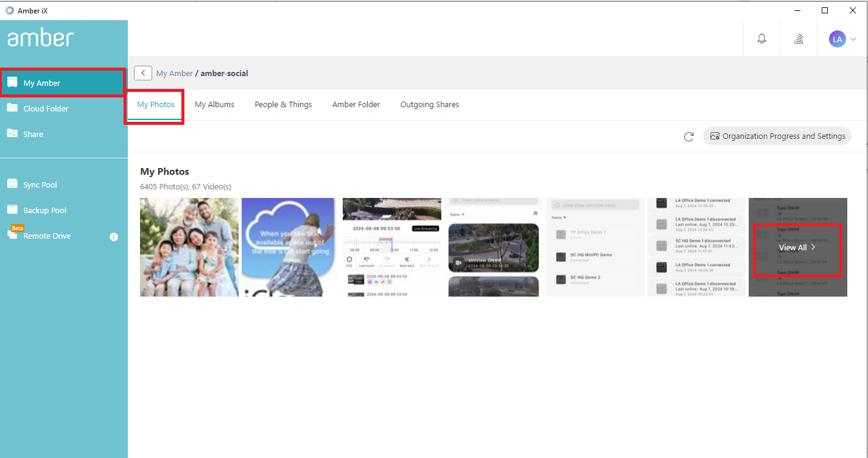Switch to the People & Things tab
This screenshot has height=458, width=868.
point(283,105)
